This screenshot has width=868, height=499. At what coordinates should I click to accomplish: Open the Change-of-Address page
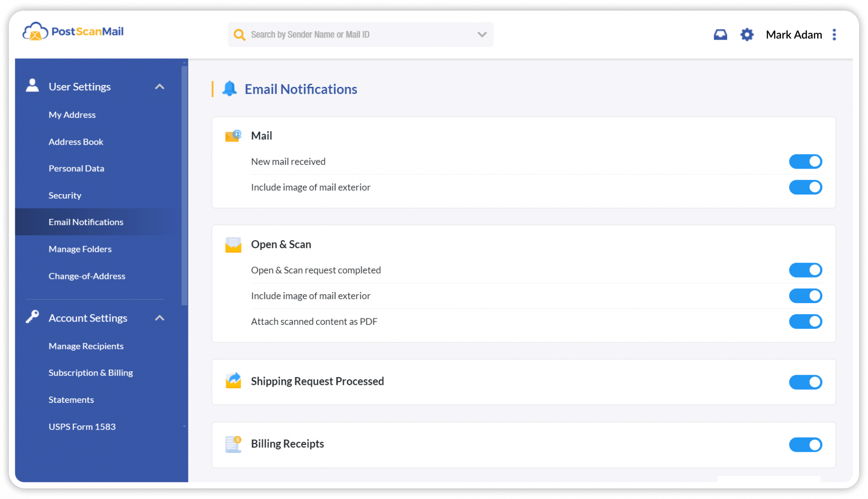(87, 276)
